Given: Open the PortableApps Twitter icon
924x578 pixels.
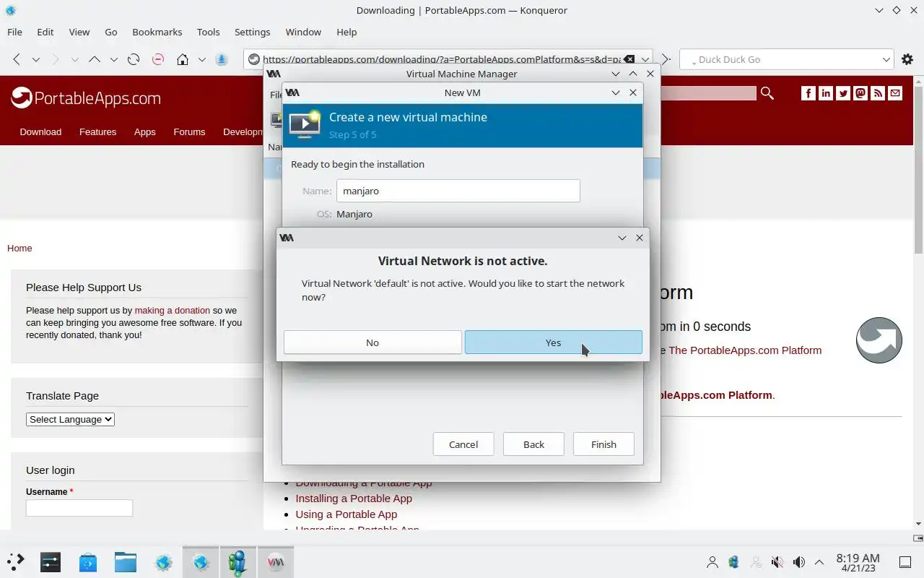Looking at the screenshot, I should click(x=843, y=93).
